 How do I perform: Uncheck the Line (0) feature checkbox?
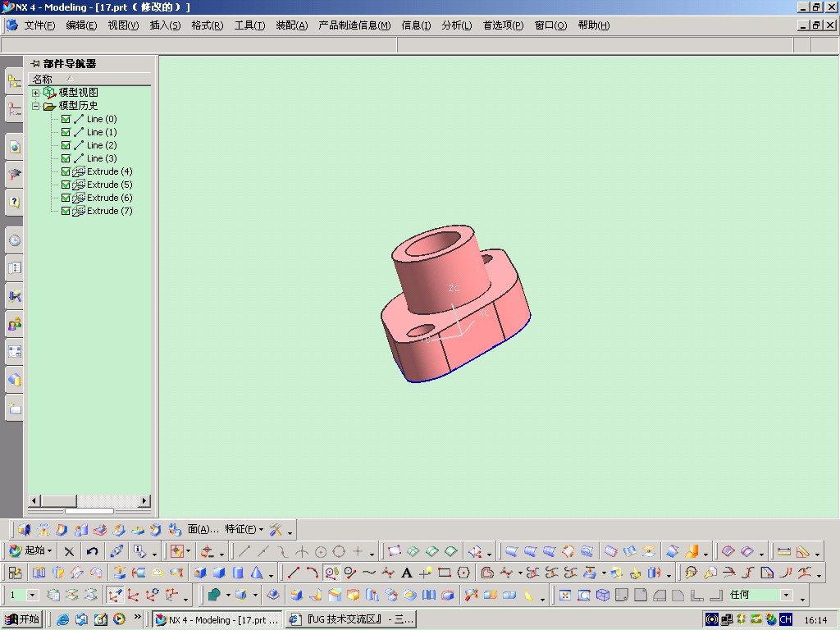pos(66,119)
